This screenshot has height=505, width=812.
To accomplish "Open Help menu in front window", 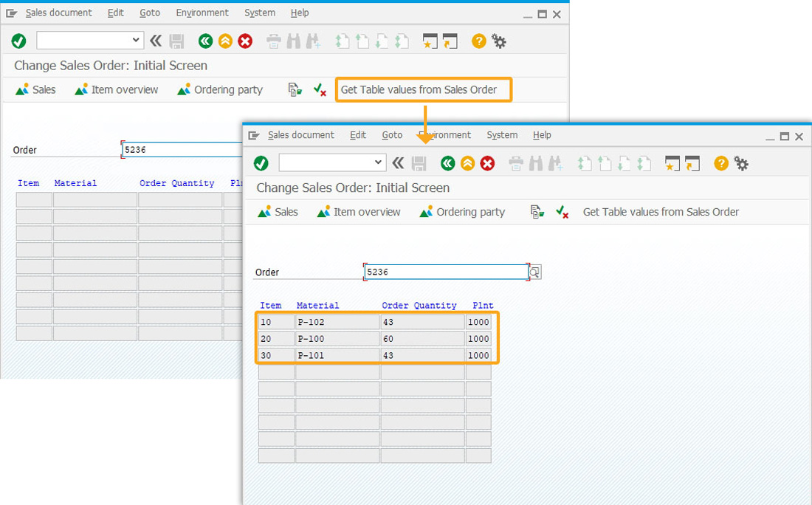I will coord(542,135).
